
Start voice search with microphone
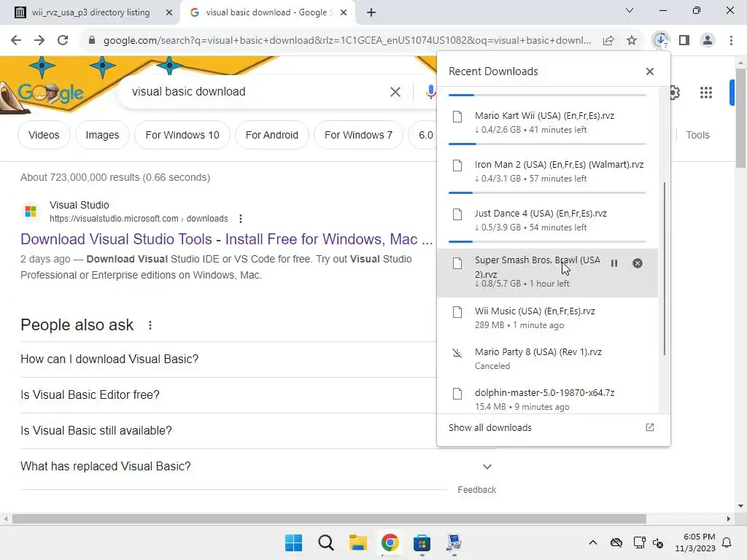[430, 92]
